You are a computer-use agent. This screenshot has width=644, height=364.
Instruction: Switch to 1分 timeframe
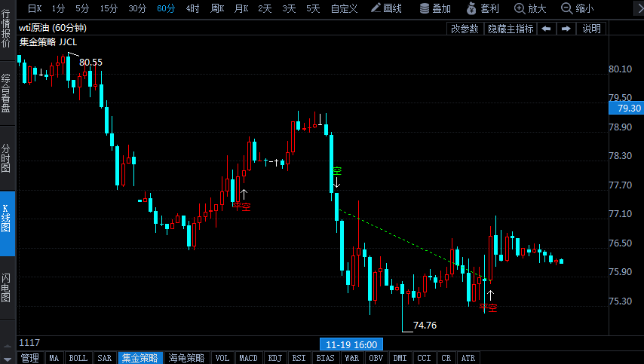59,8
